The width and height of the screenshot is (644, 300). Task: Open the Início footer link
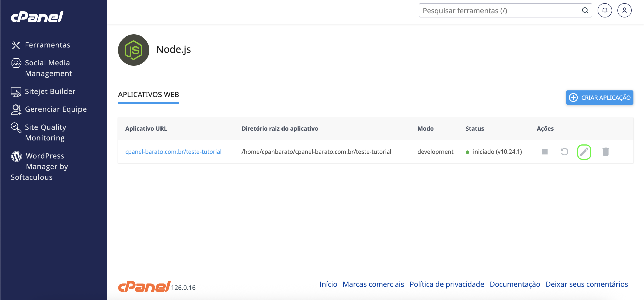coord(328,284)
